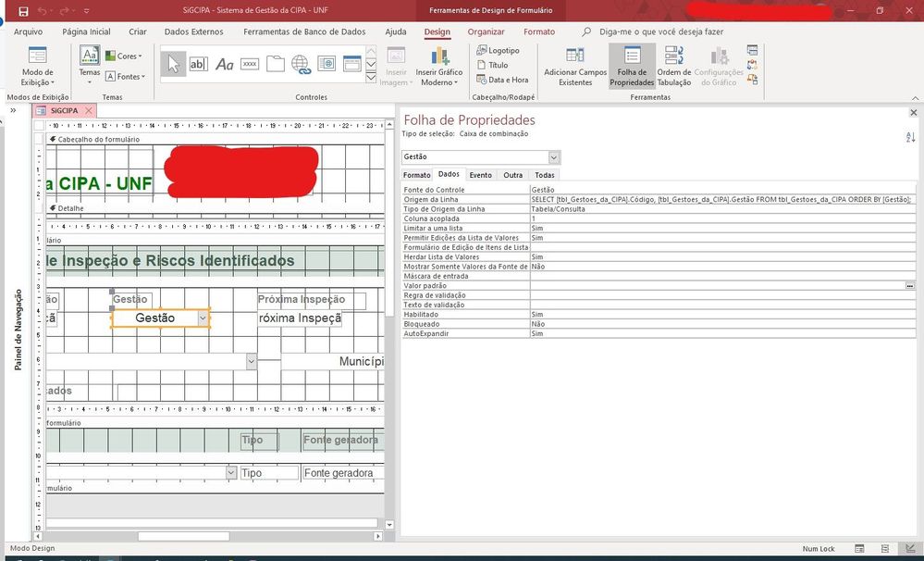The width and height of the screenshot is (924, 561).
Task: Click the Data e Hora command
Action: click(x=504, y=81)
